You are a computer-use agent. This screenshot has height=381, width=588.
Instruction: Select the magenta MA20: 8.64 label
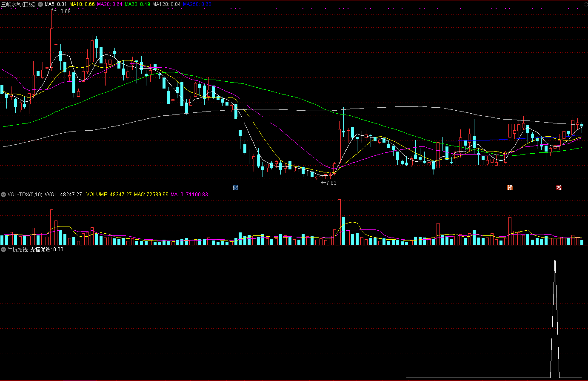pos(110,4)
